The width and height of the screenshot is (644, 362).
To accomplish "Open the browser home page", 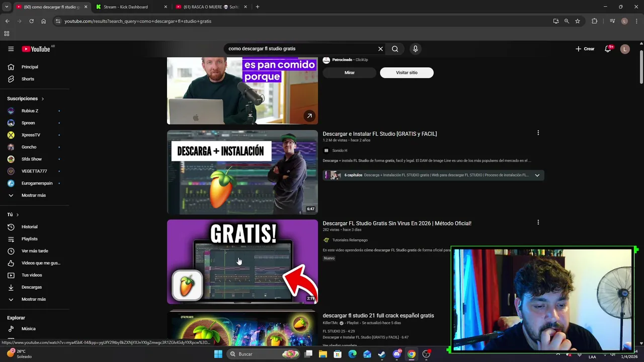I will click(43, 21).
